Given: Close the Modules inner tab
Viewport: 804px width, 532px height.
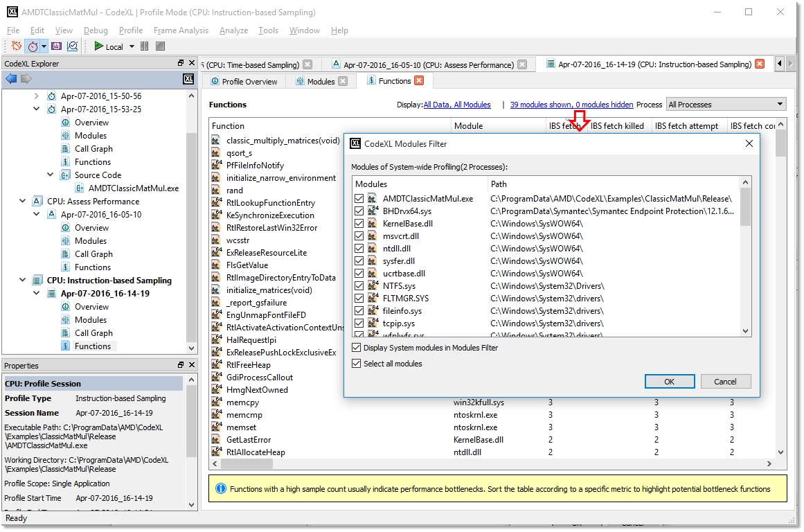Looking at the screenshot, I should click(x=343, y=81).
